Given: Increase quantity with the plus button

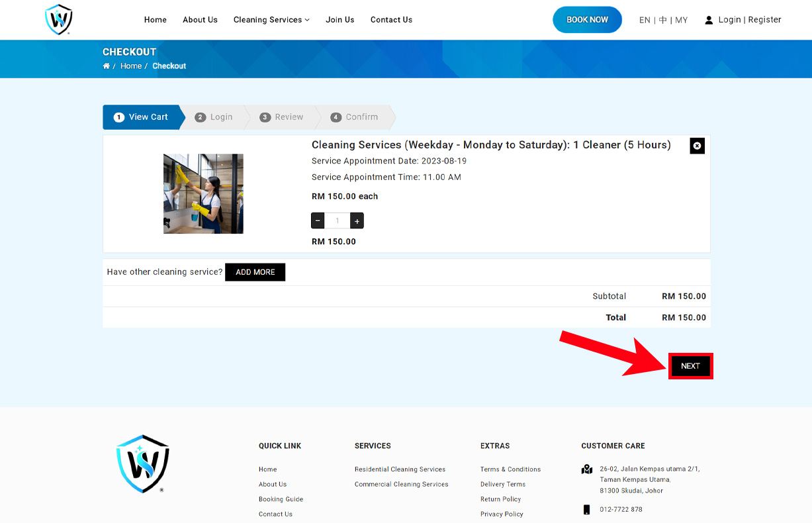Looking at the screenshot, I should click(357, 220).
